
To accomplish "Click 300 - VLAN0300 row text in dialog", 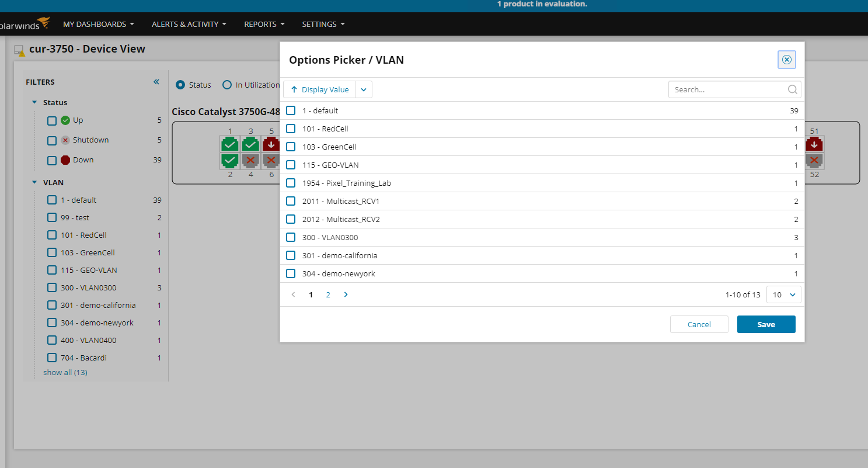I will point(330,237).
